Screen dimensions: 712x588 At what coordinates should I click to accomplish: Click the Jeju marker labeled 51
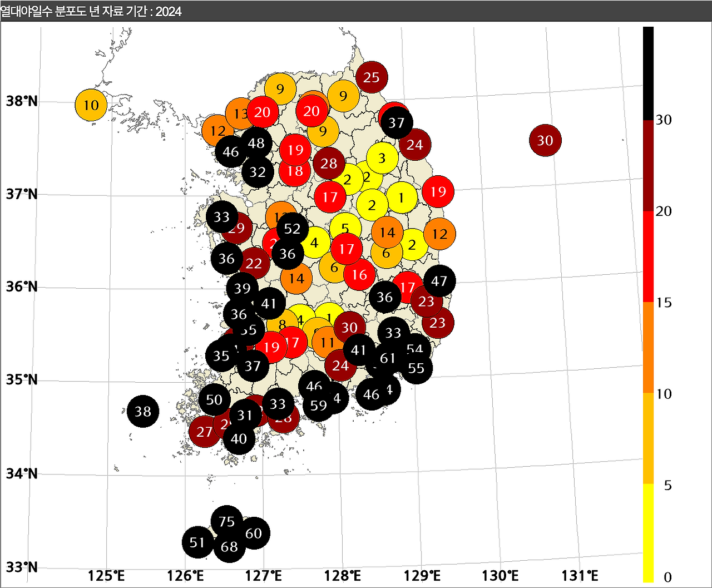click(197, 542)
